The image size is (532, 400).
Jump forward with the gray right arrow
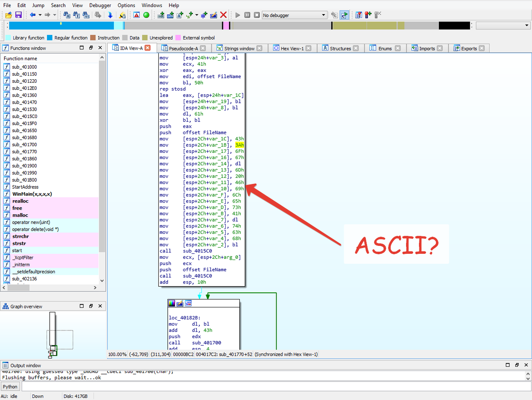[47, 15]
